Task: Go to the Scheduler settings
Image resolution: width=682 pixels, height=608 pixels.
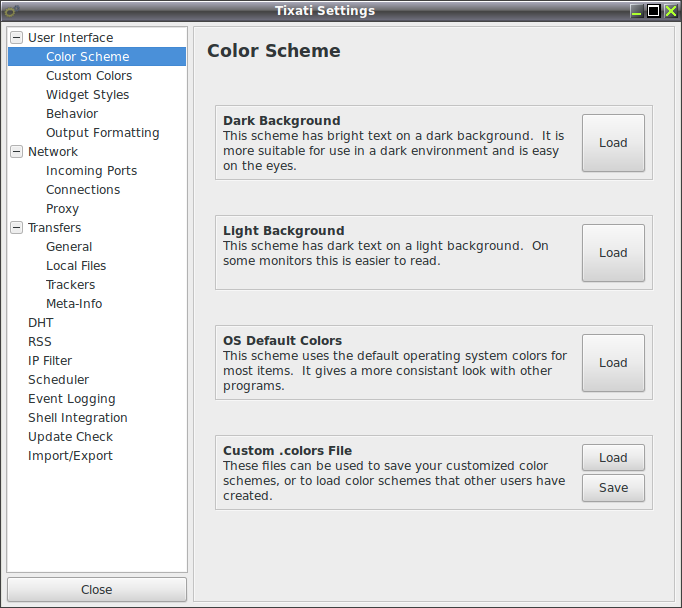Action: coord(58,380)
